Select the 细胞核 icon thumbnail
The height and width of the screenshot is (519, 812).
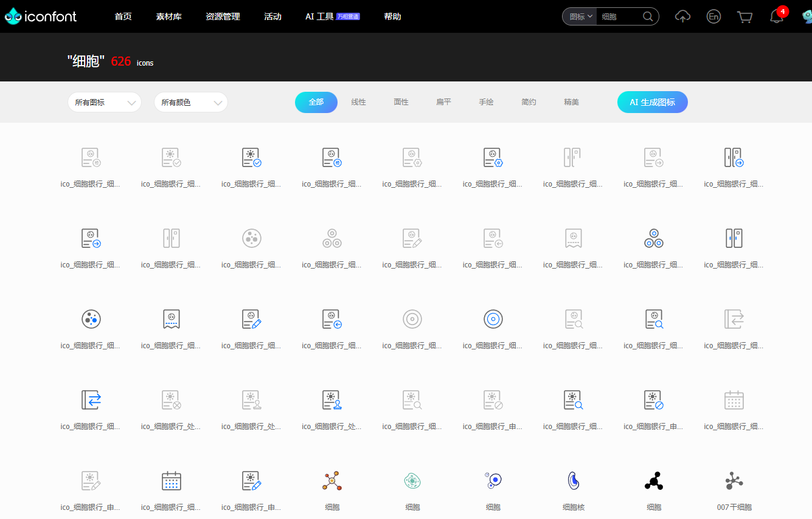[573, 481]
